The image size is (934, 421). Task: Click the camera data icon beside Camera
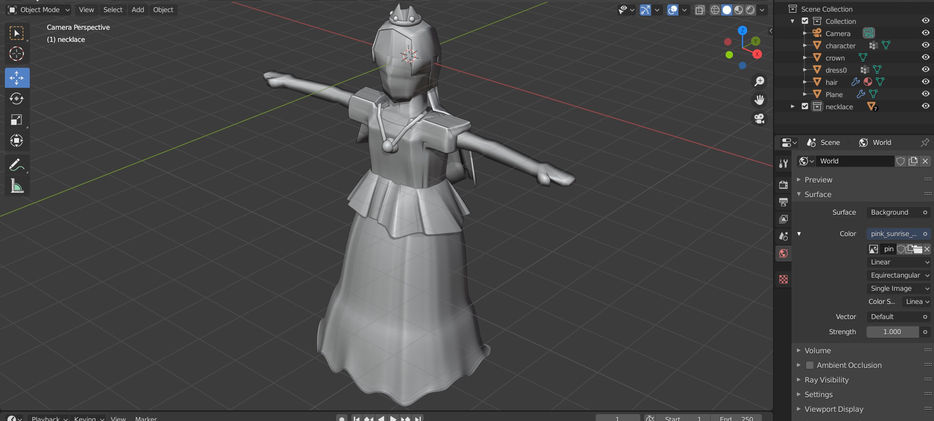click(x=868, y=33)
